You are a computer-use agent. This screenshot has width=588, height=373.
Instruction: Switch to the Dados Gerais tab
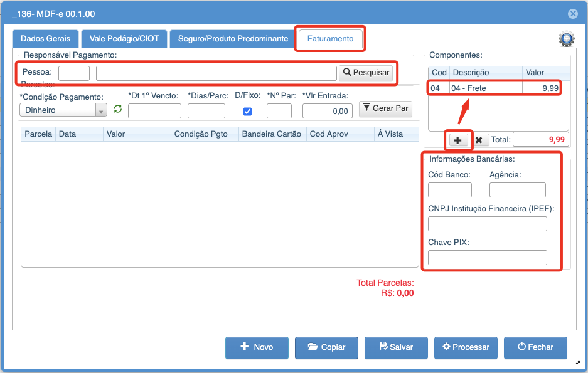pyautogui.click(x=45, y=39)
